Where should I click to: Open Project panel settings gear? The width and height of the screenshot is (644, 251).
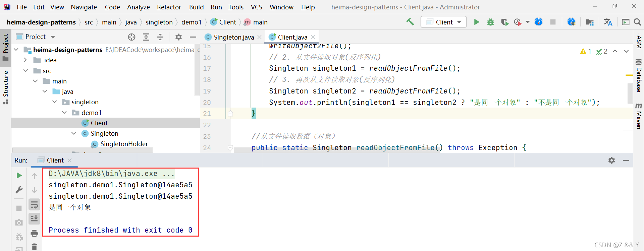click(178, 37)
